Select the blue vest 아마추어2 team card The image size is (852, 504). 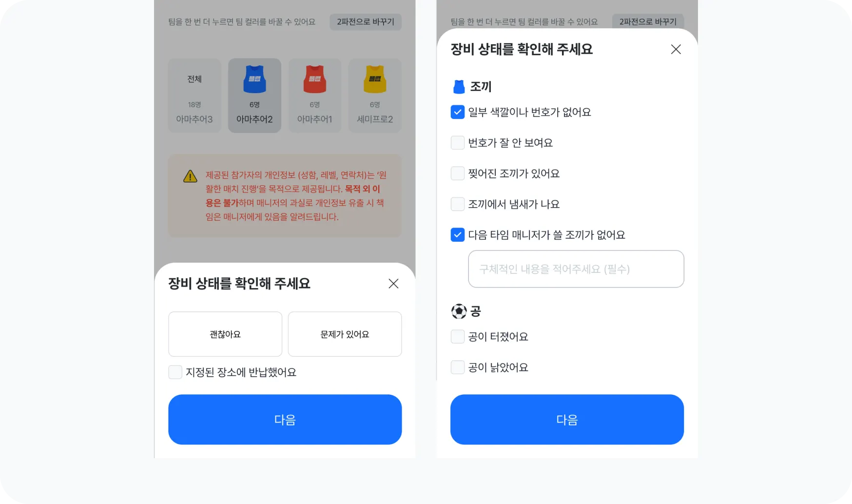pyautogui.click(x=254, y=96)
